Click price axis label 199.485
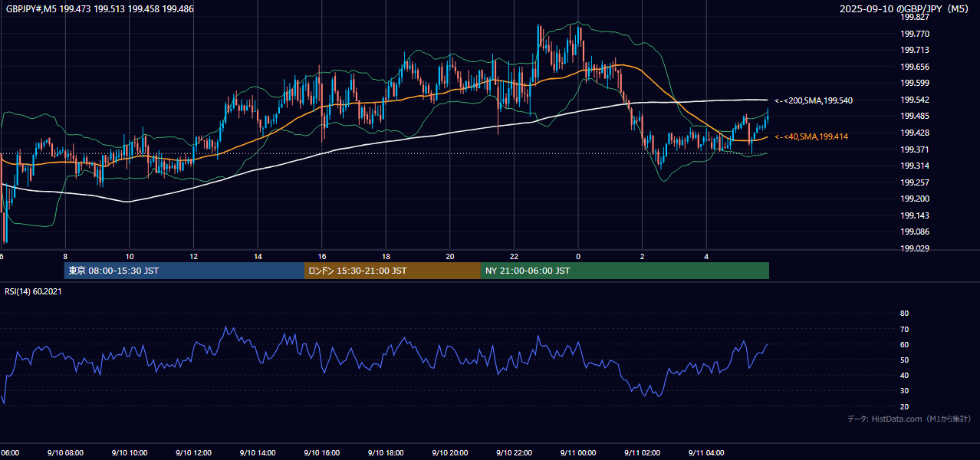This screenshot has width=980, height=460. point(915,116)
